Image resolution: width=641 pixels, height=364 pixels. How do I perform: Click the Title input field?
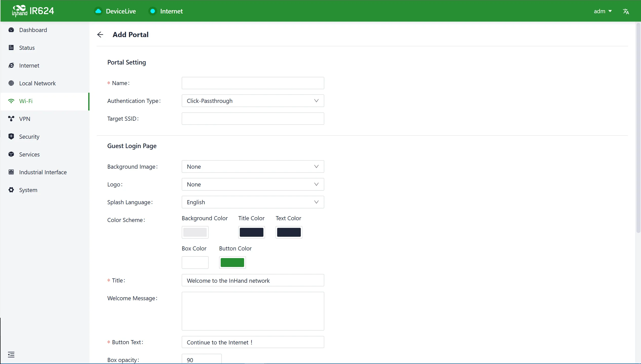click(x=253, y=280)
